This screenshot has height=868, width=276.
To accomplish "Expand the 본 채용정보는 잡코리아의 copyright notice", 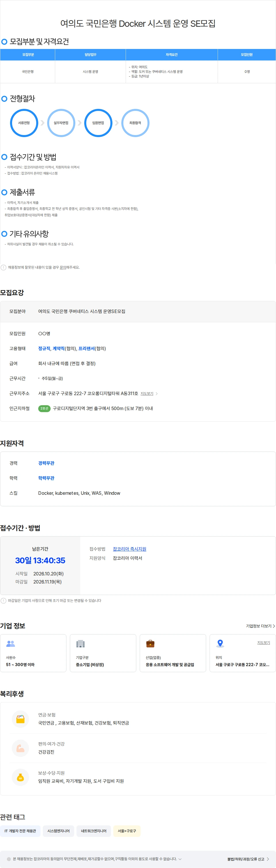I will pos(180,859).
